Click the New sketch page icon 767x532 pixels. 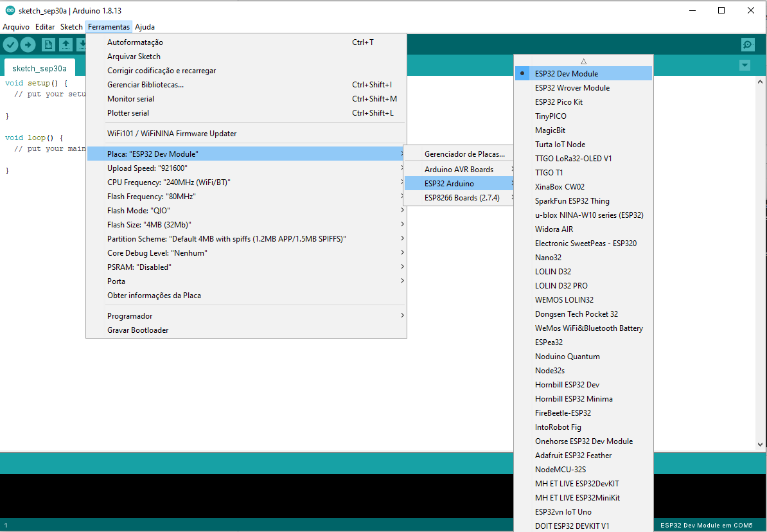click(48, 44)
